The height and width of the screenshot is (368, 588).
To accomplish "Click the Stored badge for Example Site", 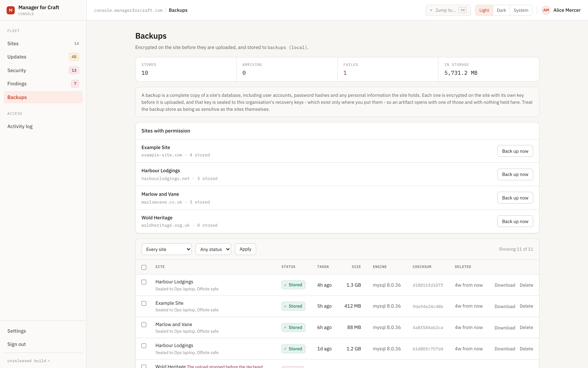I will (x=293, y=306).
